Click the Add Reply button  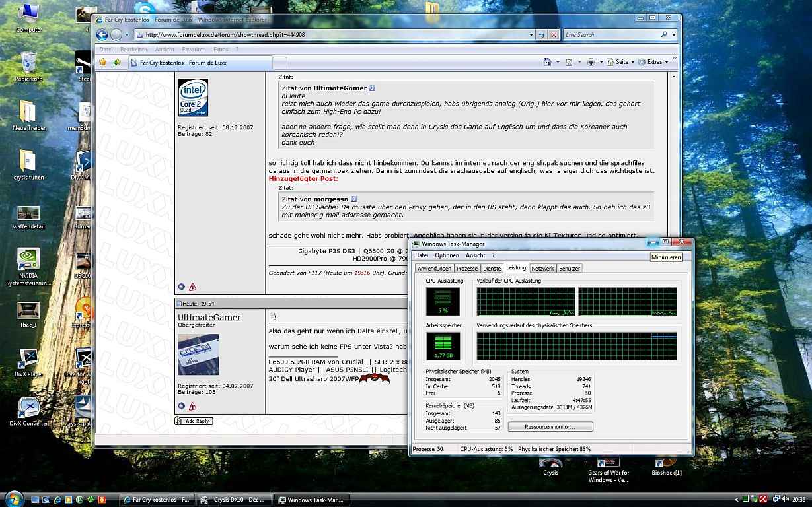pyautogui.click(x=194, y=421)
